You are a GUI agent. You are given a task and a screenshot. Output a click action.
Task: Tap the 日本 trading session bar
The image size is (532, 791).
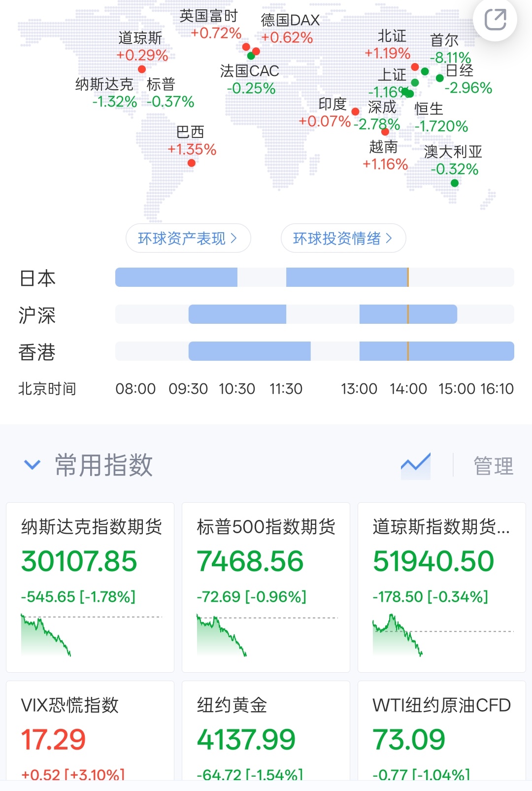(x=315, y=277)
